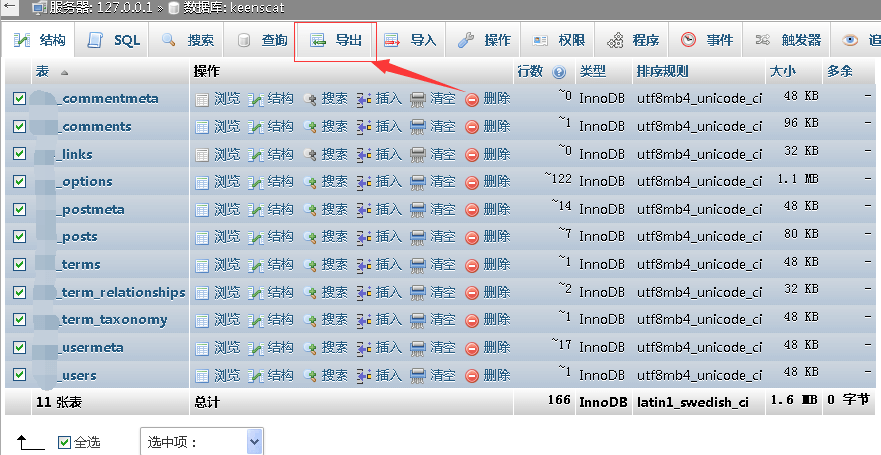Click the 数据库: keenscat breadcrumb link
This screenshot has width=881, height=455.
pyautogui.click(x=233, y=8)
